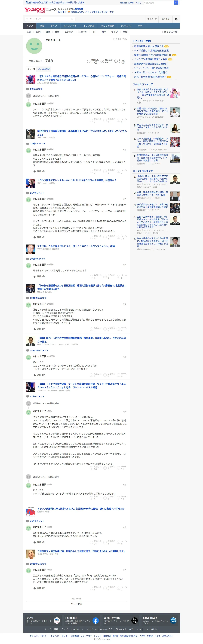Click プライバシーポリシー footer link
This screenshot has height=644, width=203.
pyautogui.click(x=39, y=636)
